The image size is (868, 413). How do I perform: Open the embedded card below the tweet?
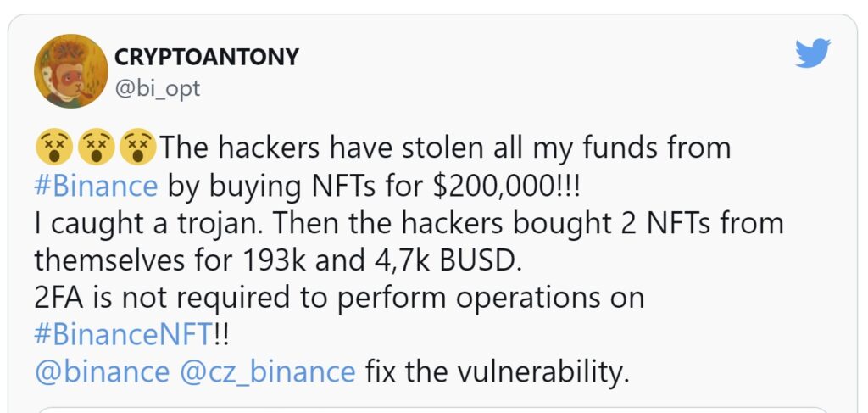pos(434,410)
